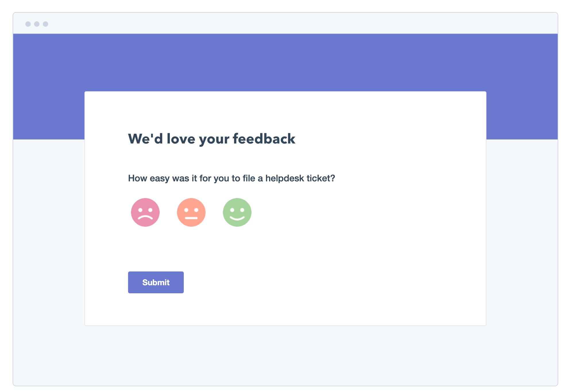Click "ticket?" at the question's end
Viewport: 568px width, 392px height.
click(x=321, y=178)
